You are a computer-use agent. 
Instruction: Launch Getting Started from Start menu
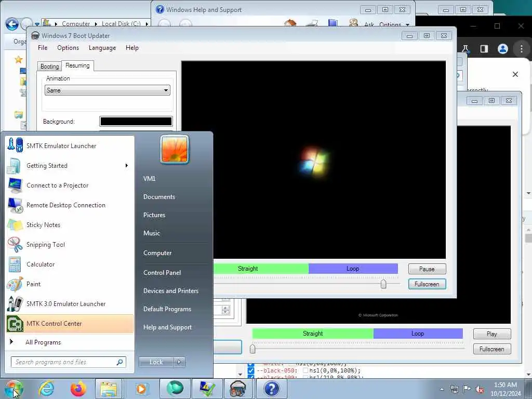[x=70, y=166]
